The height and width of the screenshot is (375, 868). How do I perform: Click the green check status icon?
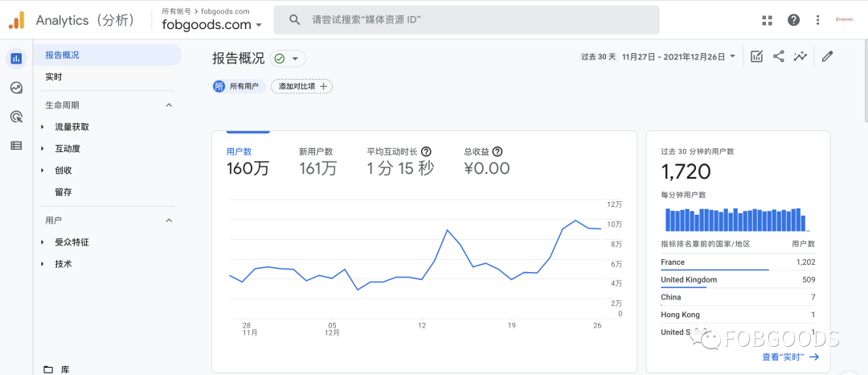point(280,59)
